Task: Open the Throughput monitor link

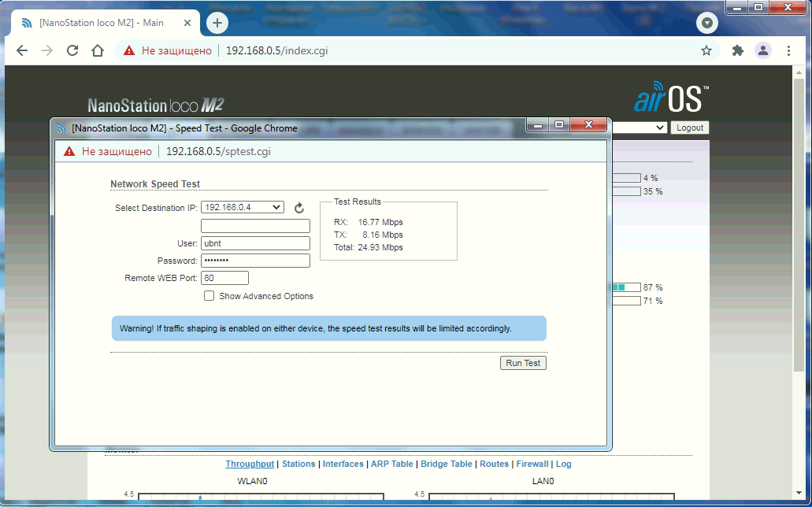Action: [250, 464]
